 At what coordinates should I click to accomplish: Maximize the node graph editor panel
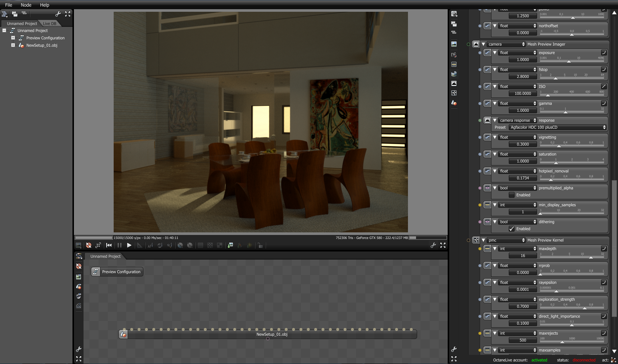[79, 359]
